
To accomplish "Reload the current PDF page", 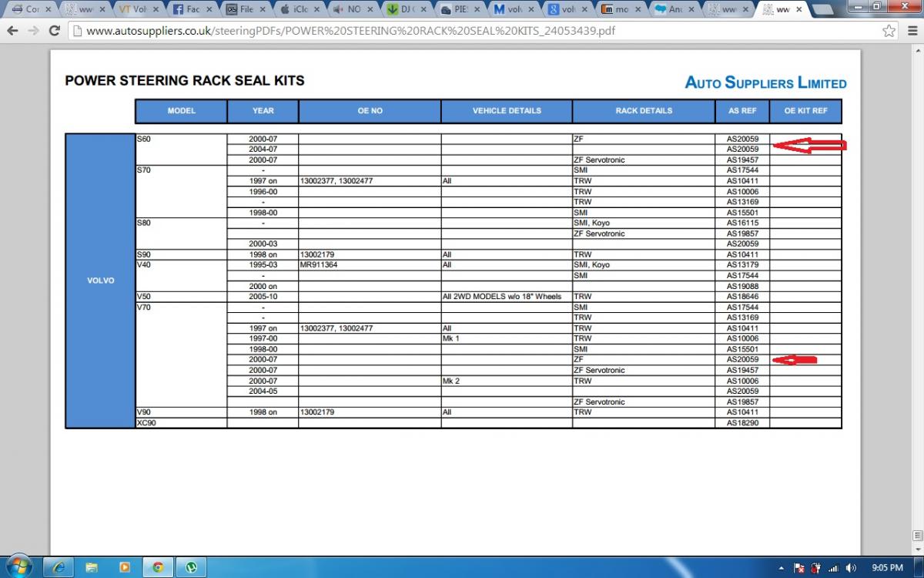I will 54,32.
